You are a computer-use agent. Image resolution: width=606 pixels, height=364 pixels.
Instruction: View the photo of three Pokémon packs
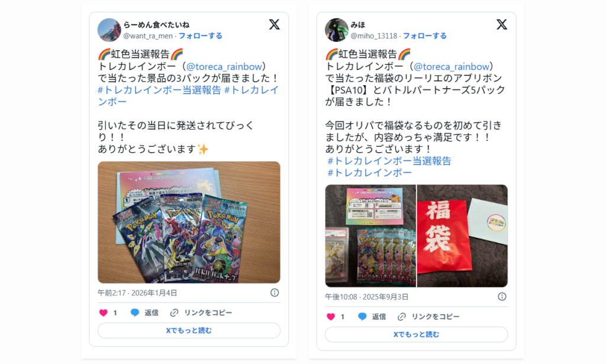189,222
